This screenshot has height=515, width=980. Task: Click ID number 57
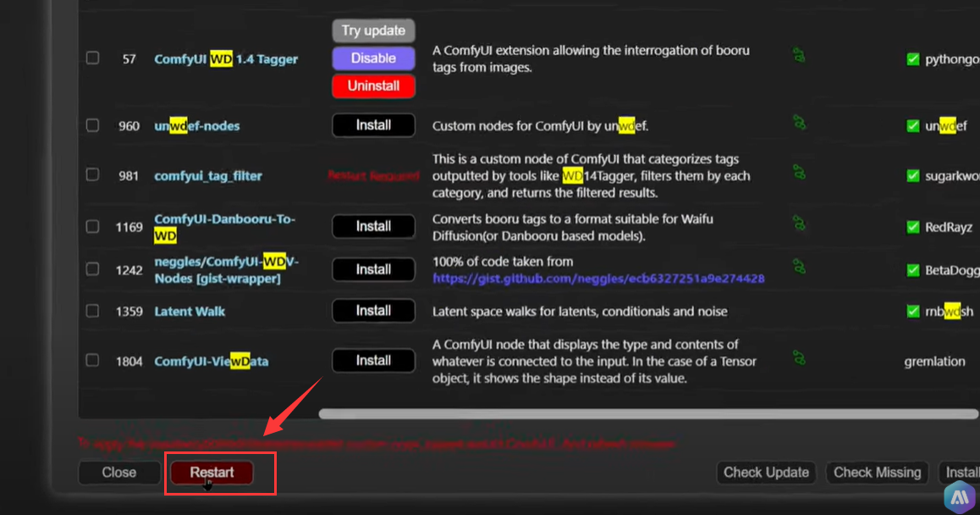point(129,58)
